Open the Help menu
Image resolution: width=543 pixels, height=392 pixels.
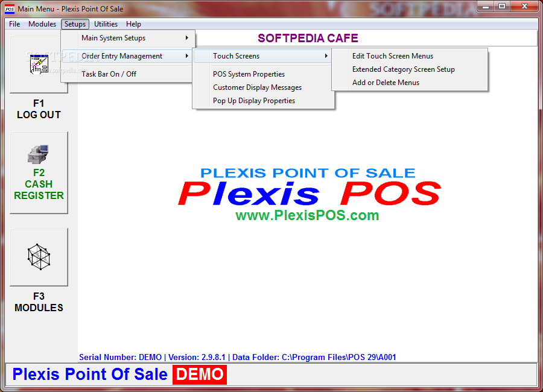(133, 24)
